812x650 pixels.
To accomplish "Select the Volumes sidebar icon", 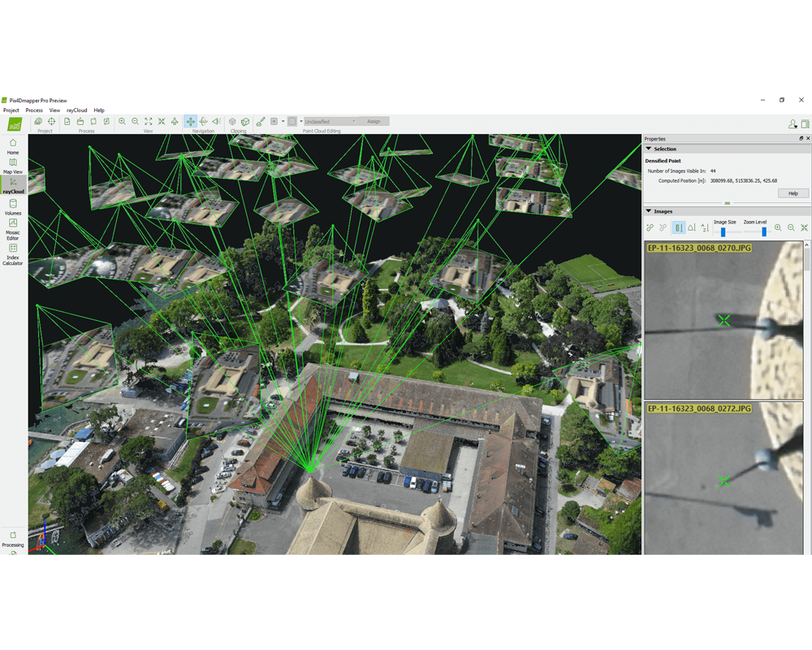I will (x=13, y=207).
